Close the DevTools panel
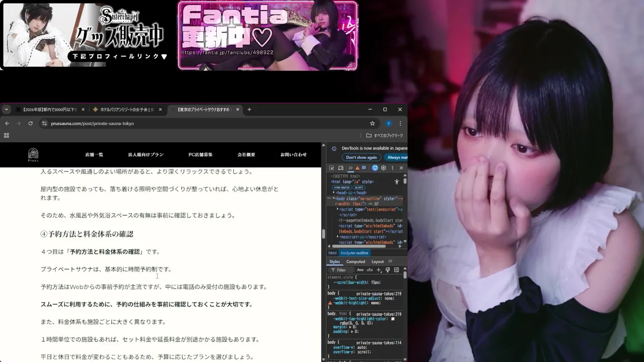The height and width of the screenshot is (362, 644). 401,168
